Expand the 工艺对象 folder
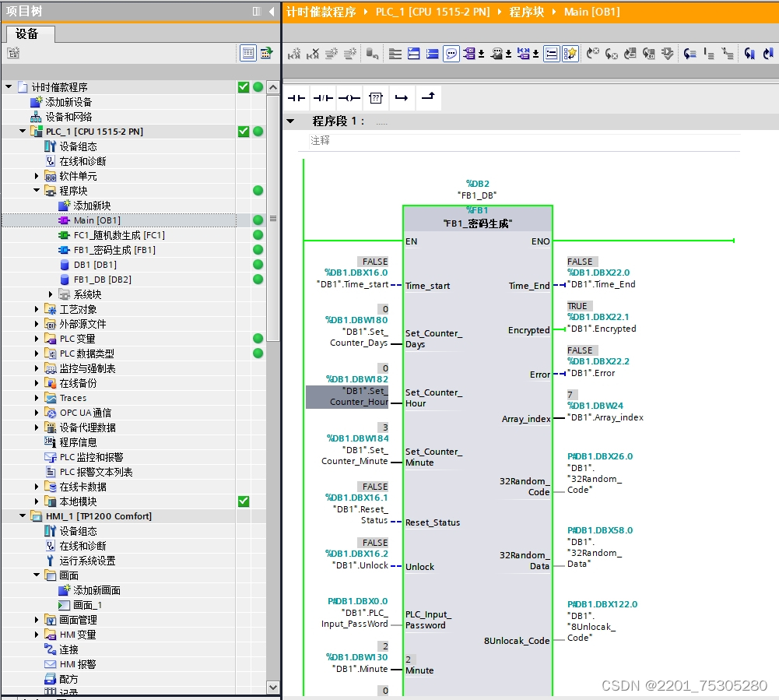The image size is (779, 700). tap(37, 309)
